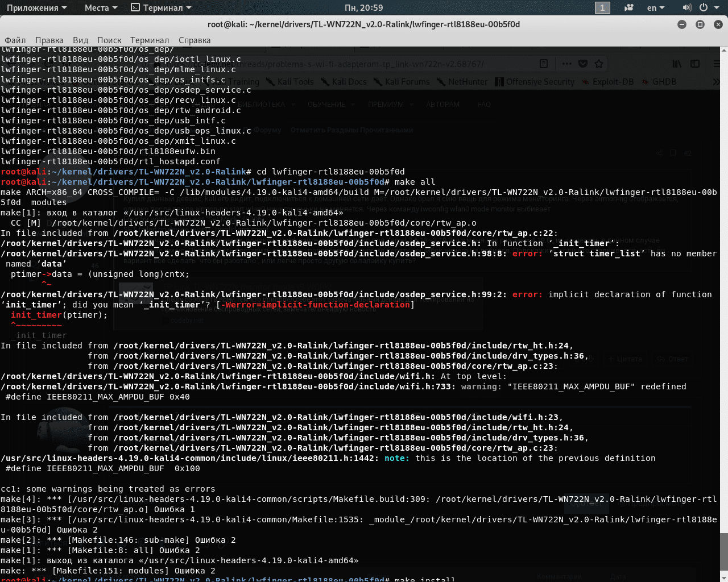Image resolution: width=728 pixels, height=582 pixels.
Task: Open Exploit-DB bookmark in browser behind
Action: point(608,82)
